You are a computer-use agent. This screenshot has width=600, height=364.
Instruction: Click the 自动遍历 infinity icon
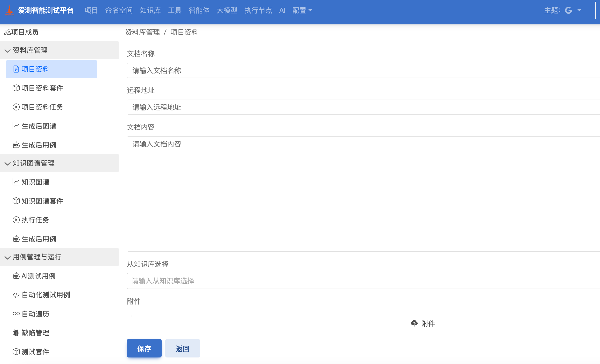(x=16, y=314)
